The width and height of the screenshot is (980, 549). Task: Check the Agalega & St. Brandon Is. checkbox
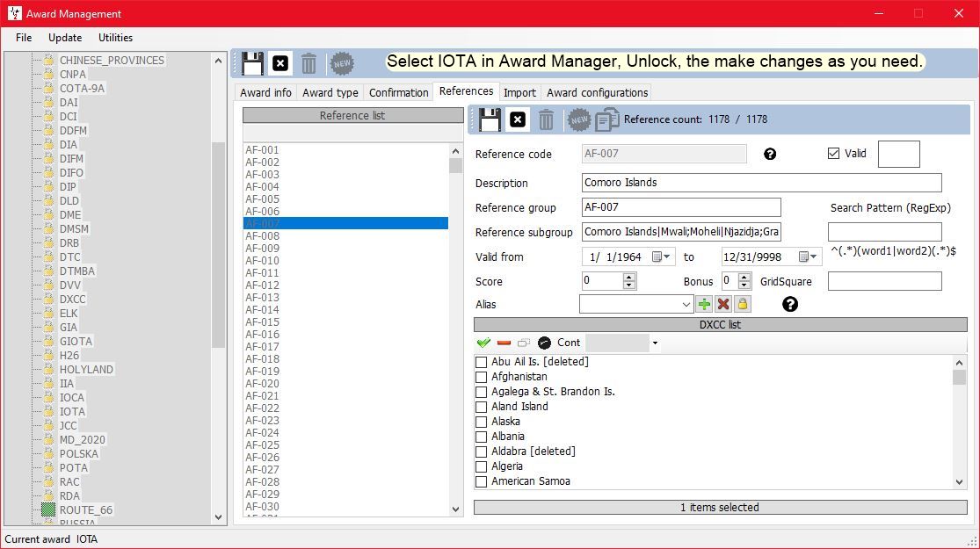pos(482,392)
